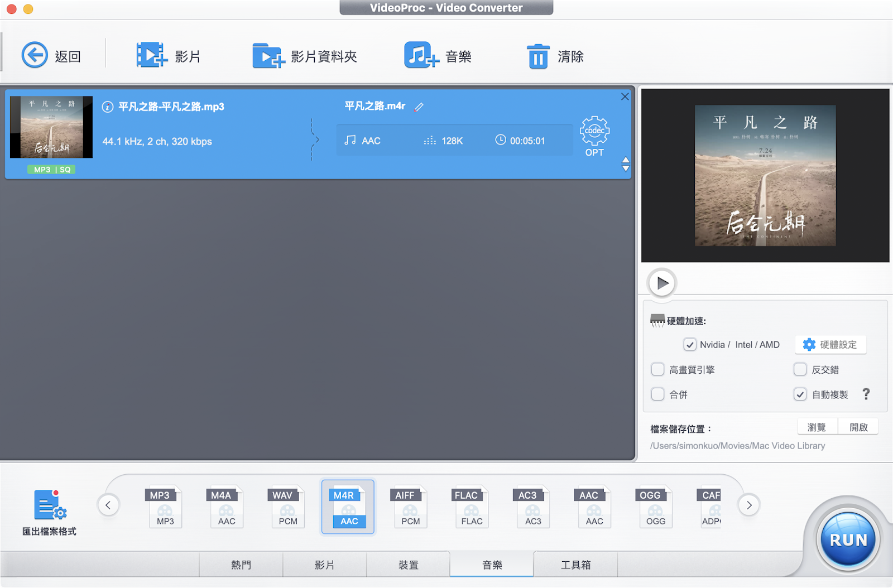Play the preview

[662, 283]
